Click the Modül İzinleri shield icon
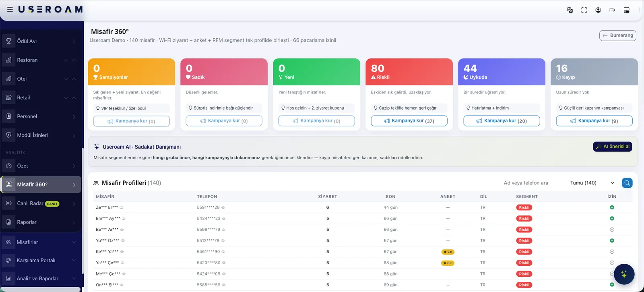The image size is (644, 292). click(x=8, y=135)
